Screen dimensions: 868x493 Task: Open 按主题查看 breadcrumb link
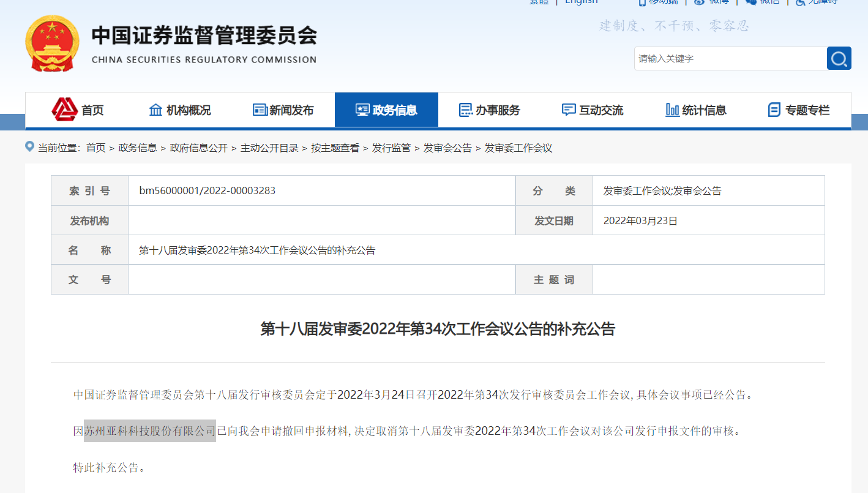point(335,148)
